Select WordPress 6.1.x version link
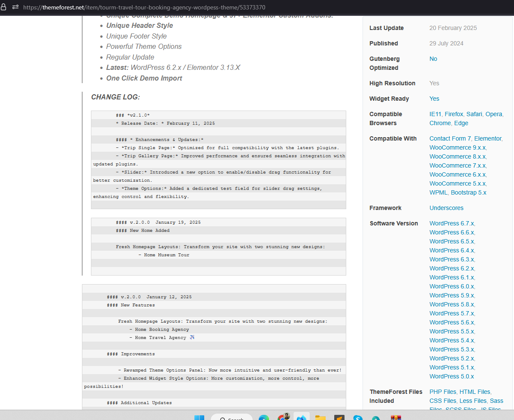The width and height of the screenshot is (514, 420). pos(451,277)
